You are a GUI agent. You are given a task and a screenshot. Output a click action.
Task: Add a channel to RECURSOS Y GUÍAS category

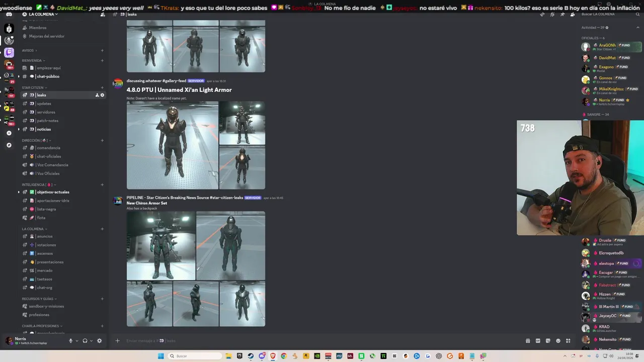pos(102,299)
